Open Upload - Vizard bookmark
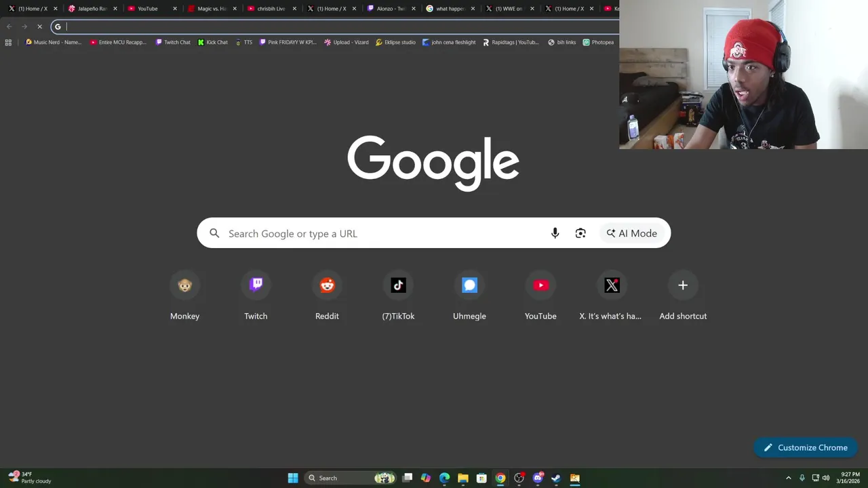The image size is (868, 488). [x=347, y=42]
